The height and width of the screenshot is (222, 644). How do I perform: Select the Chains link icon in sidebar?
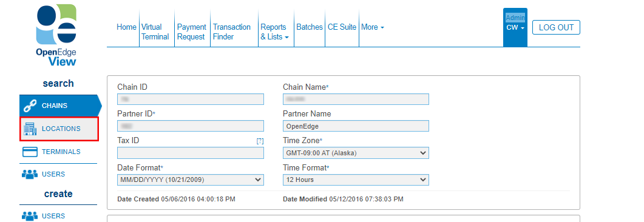pyautogui.click(x=30, y=106)
